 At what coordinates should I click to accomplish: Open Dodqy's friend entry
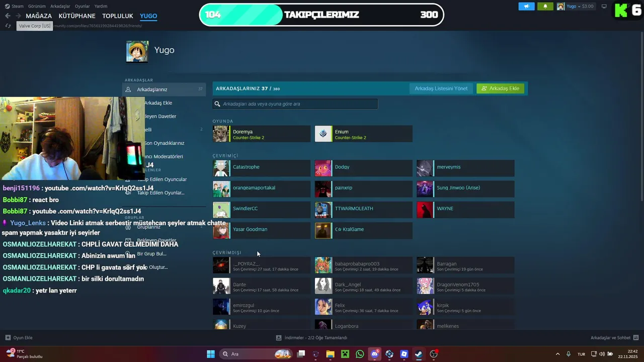pos(364,168)
